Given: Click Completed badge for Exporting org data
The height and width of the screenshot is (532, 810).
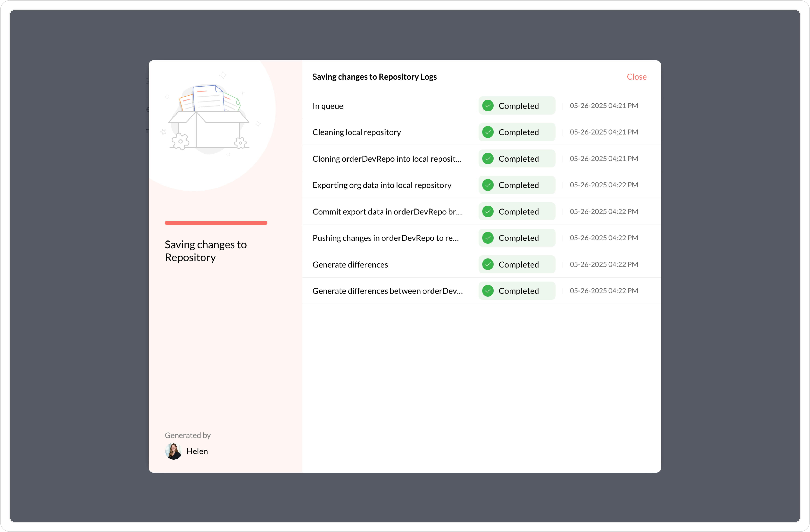Looking at the screenshot, I should click(x=517, y=185).
